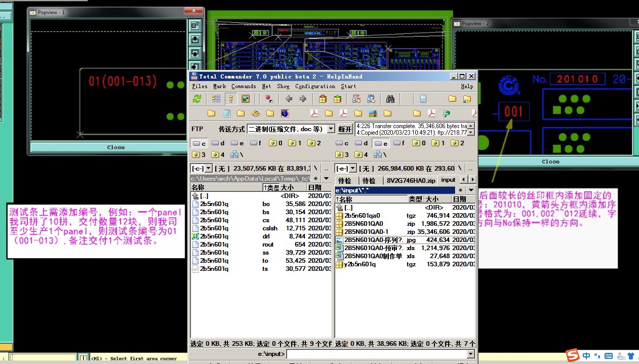639x364 pixels.
Task: Click the globe icon in second toolbar
Action: coord(285,113)
